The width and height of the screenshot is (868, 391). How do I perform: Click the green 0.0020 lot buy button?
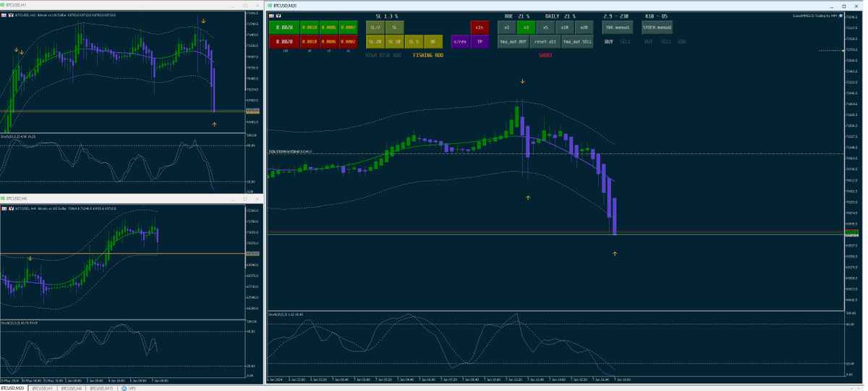284,28
